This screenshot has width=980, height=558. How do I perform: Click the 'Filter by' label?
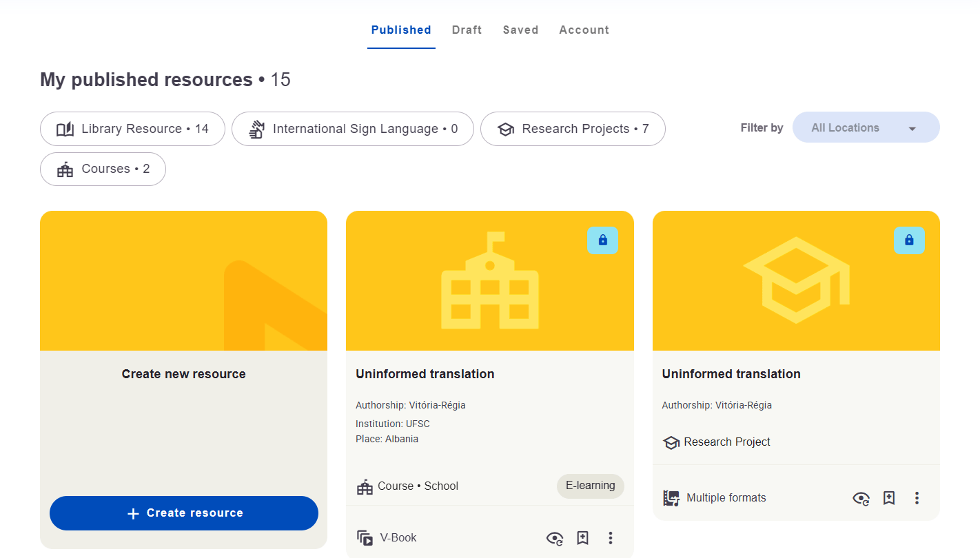[762, 127]
